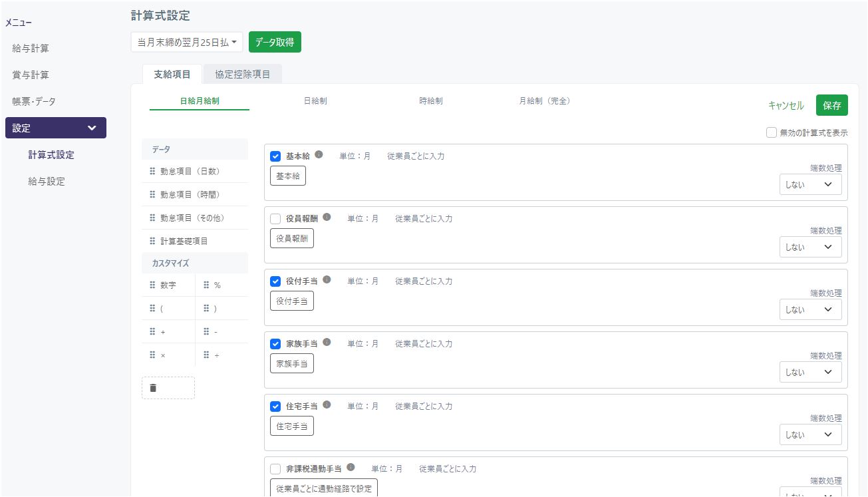Collapse the 設定 menu in the sidebar
The width and height of the screenshot is (868, 497).
[55, 128]
